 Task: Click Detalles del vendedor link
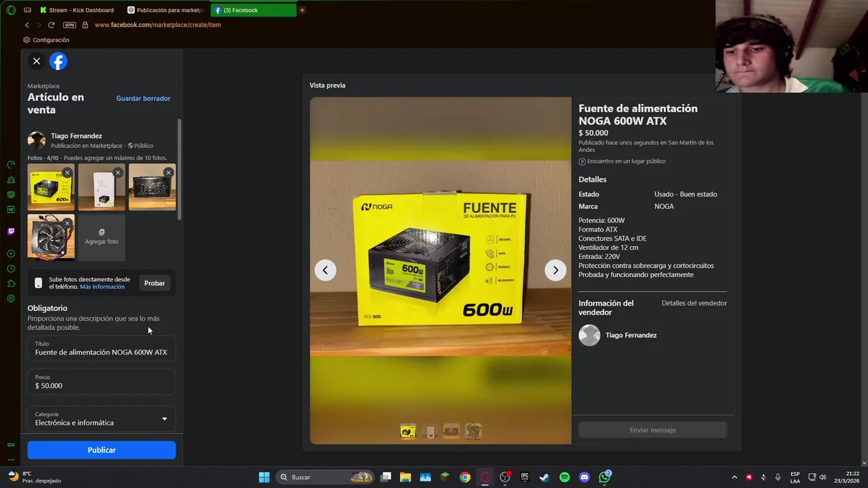694,303
